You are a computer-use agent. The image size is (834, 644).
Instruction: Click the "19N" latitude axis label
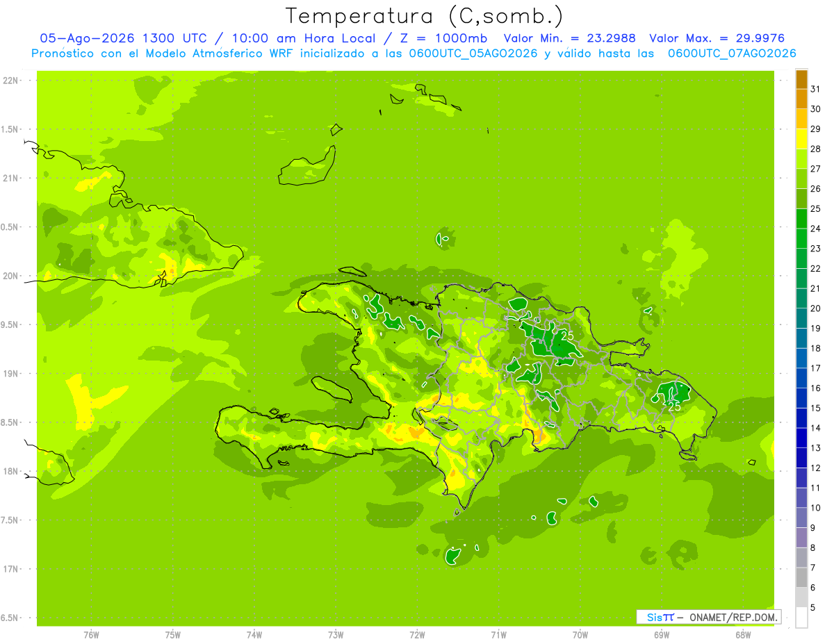point(10,374)
